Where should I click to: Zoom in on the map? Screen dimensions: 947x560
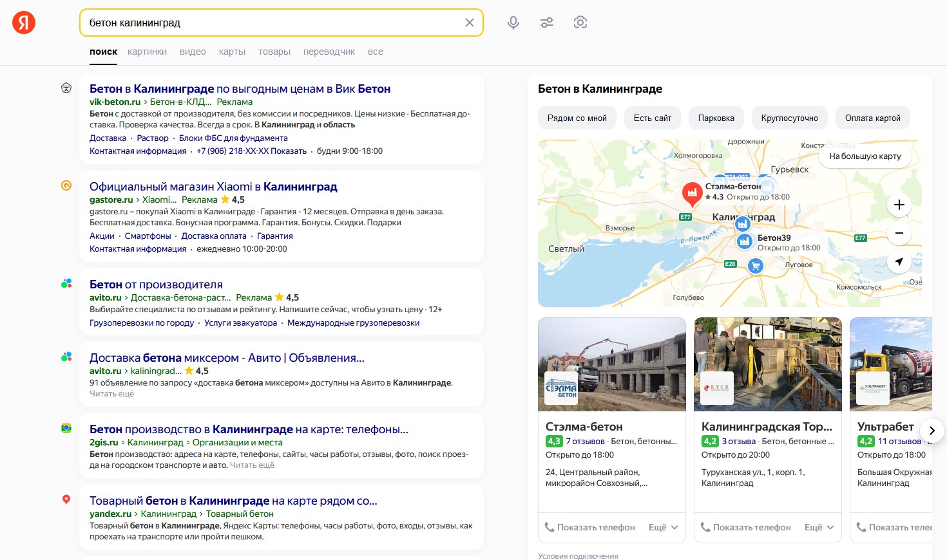click(x=899, y=205)
